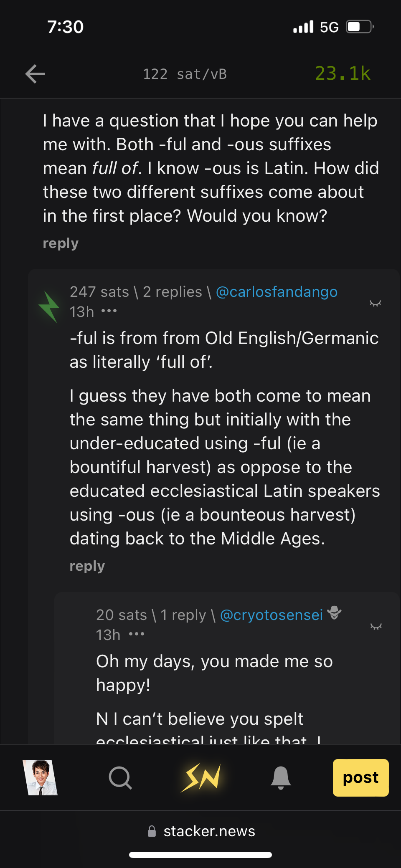Reply to the -ful and -ous question
The width and height of the screenshot is (401, 868).
[61, 243]
